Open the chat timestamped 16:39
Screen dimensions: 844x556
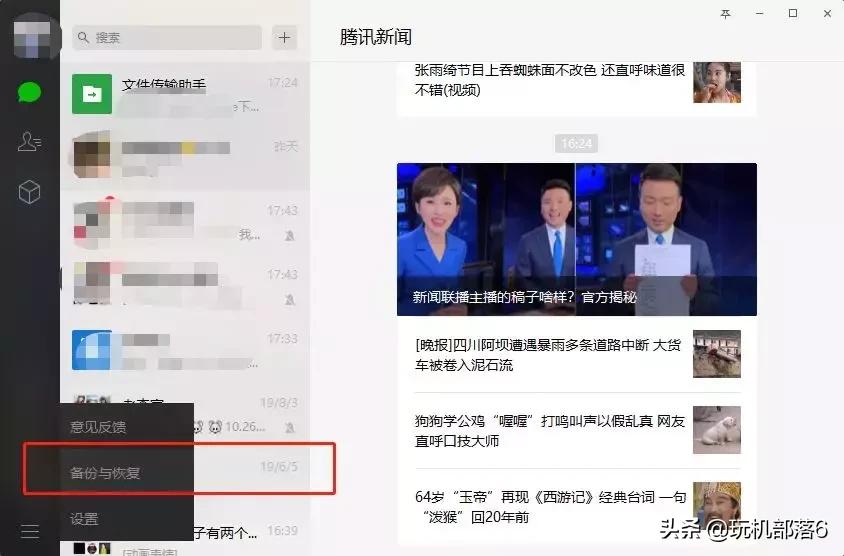(251, 532)
